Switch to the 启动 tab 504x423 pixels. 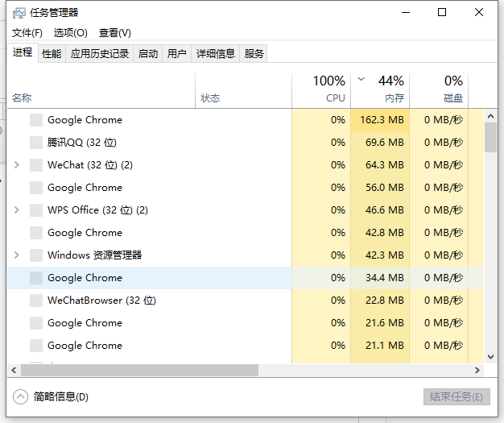[148, 54]
